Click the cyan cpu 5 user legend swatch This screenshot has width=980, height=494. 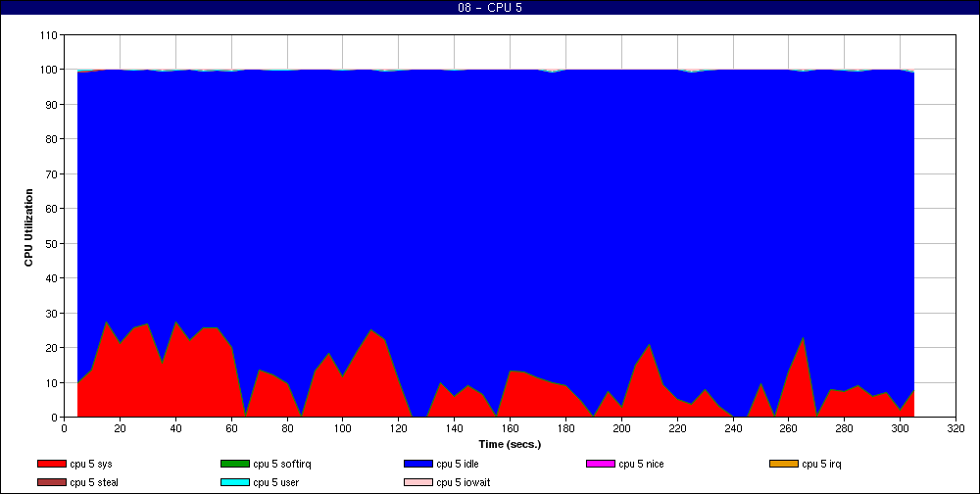tap(235, 483)
